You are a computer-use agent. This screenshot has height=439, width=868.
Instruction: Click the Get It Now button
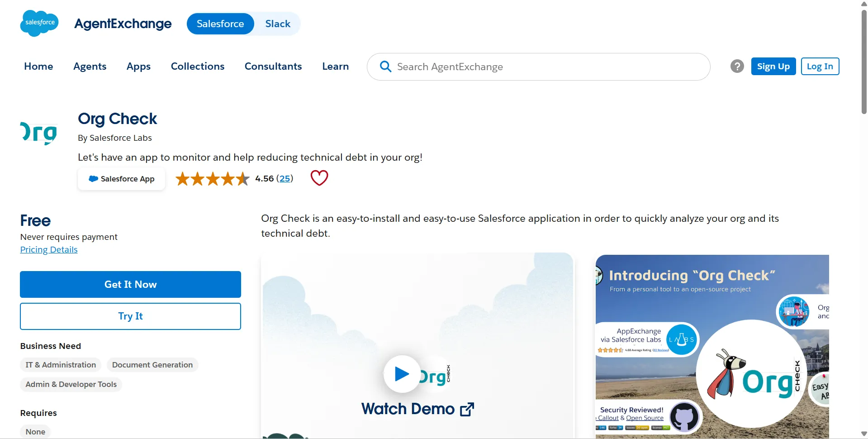[130, 284]
